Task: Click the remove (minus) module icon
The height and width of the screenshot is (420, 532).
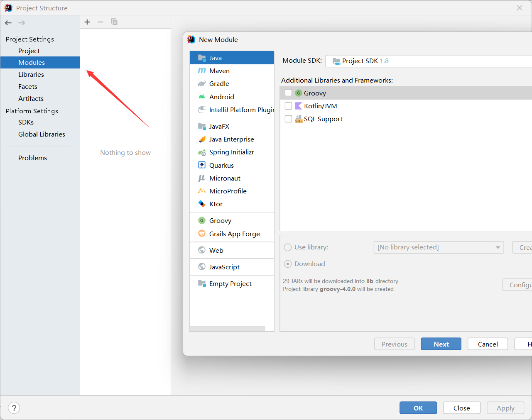Action: click(x=101, y=22)
